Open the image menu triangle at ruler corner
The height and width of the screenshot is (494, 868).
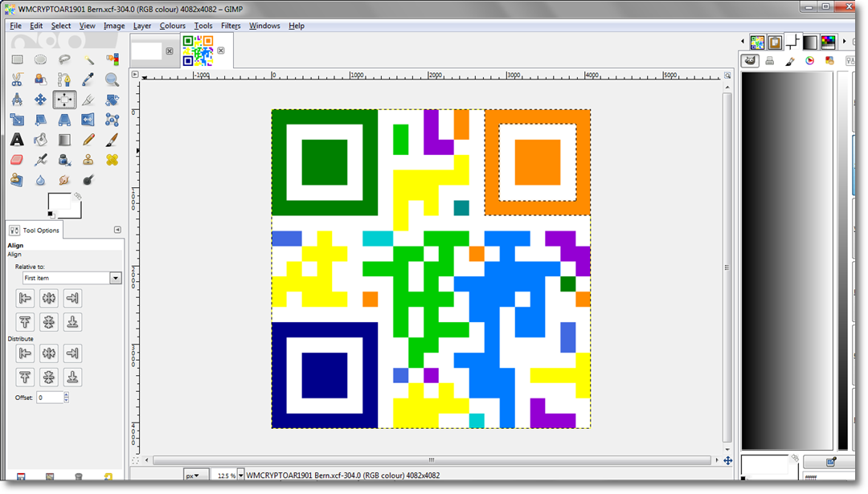[x=134, y=74]
